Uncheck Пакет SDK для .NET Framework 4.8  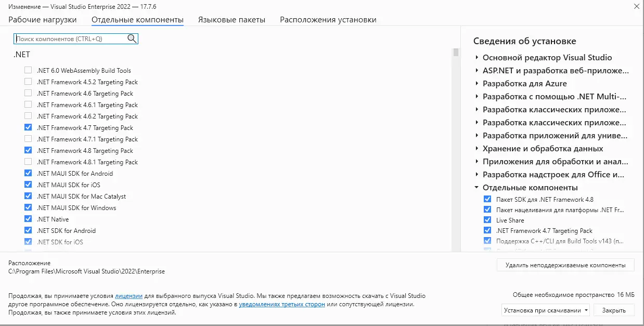[487, 199]
